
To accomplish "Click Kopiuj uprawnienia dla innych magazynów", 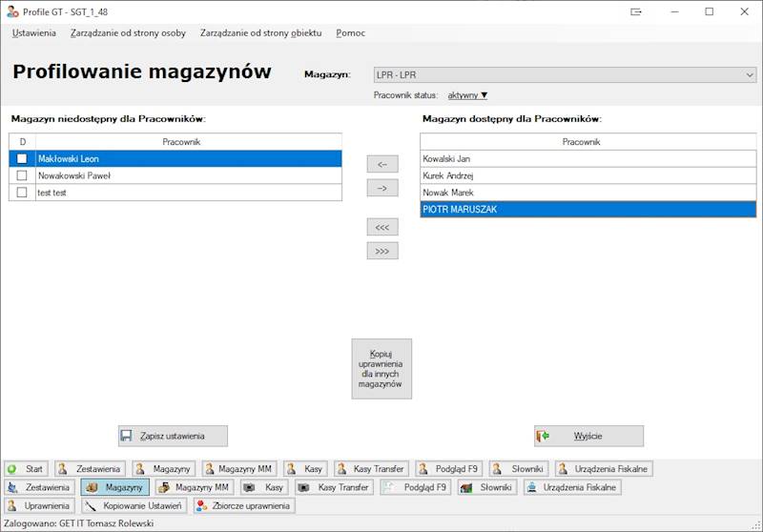I will [x=381, y=368].
